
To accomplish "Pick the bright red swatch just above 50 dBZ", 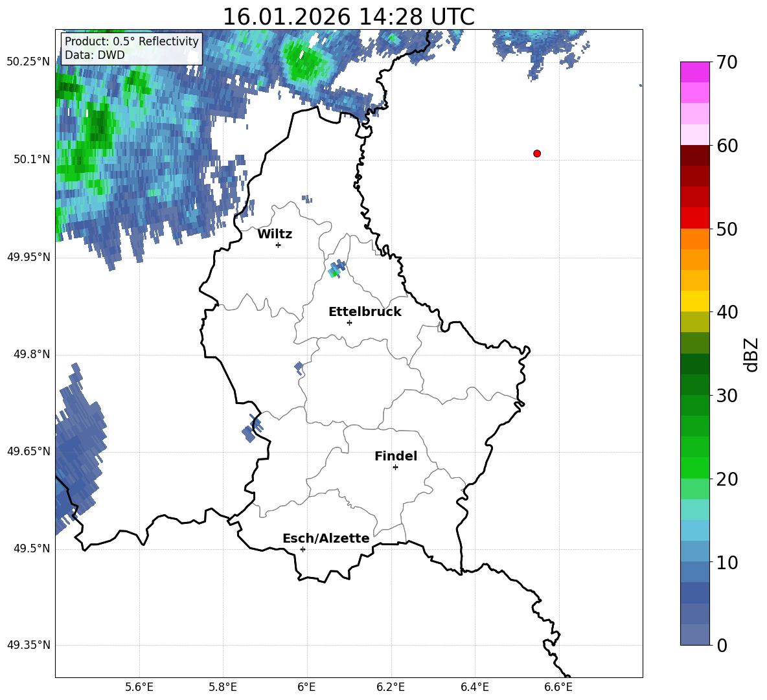I will point(694,218).
